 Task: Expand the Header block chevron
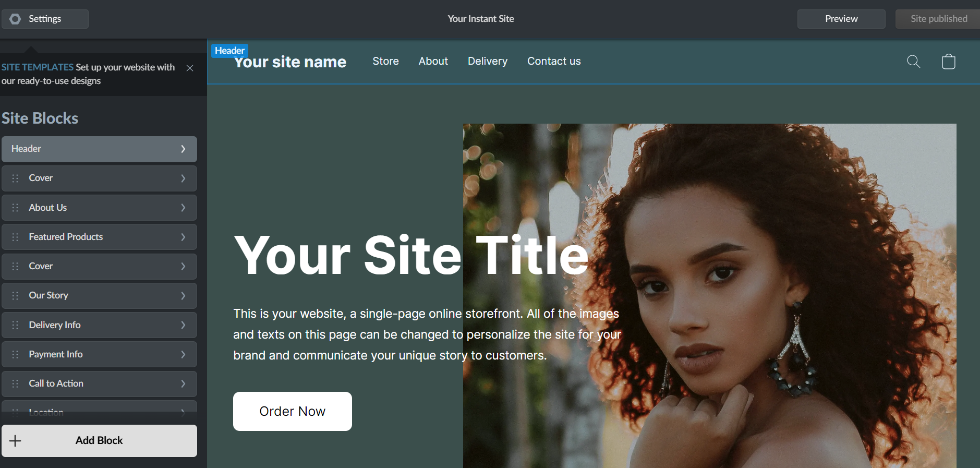(183, 149)
